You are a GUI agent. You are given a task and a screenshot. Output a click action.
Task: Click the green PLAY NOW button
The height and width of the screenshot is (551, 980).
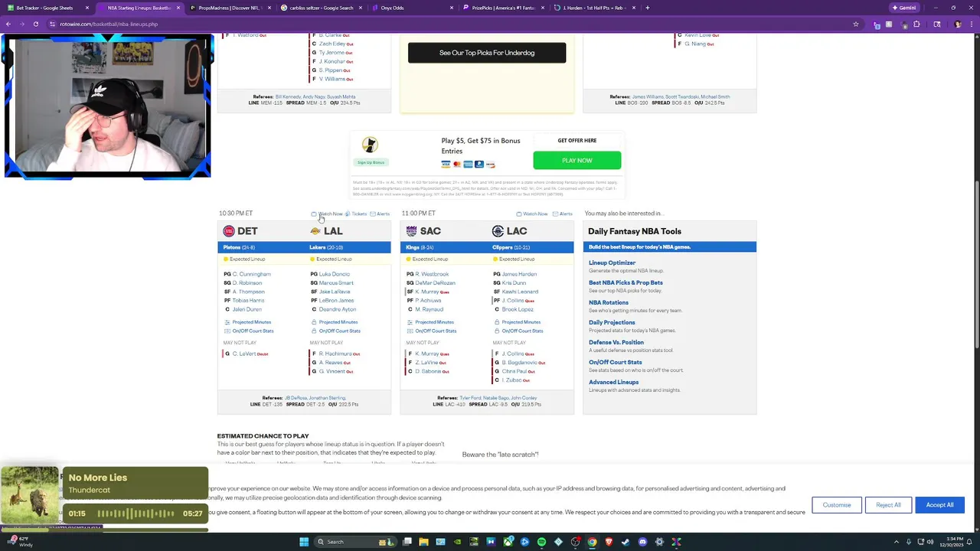[577, 161]
